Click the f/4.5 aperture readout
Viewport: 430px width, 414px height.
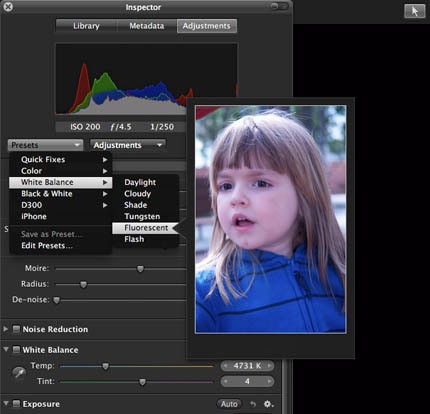click(121, 127)
